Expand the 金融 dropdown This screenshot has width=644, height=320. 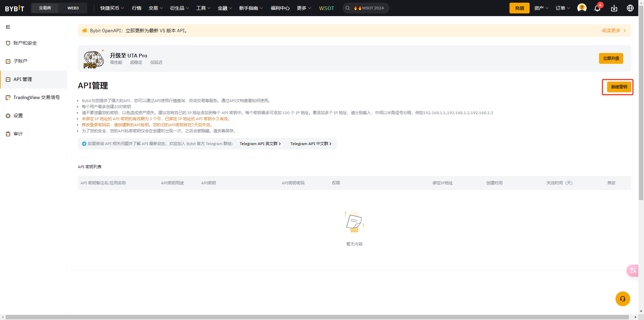click(225, 8)
